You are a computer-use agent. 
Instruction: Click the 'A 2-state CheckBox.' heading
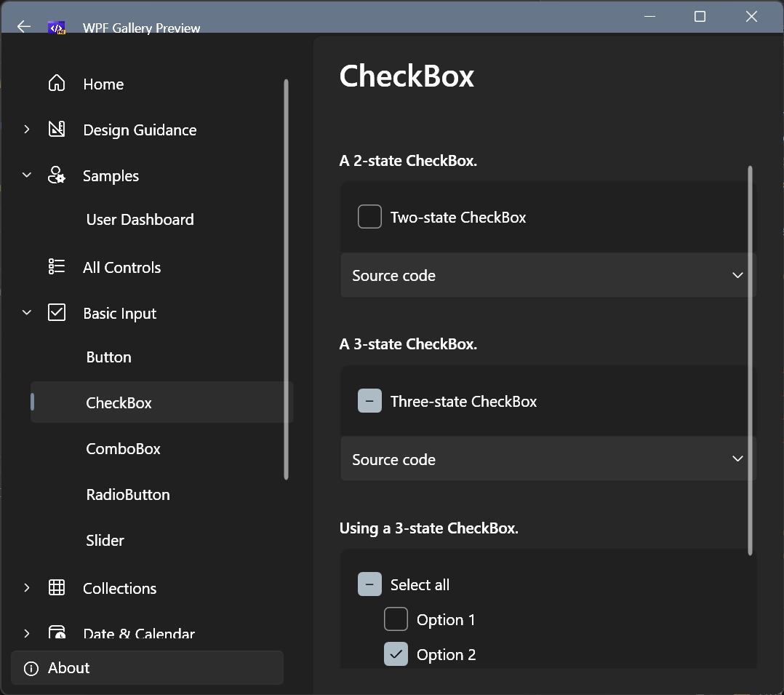point(408,161)
